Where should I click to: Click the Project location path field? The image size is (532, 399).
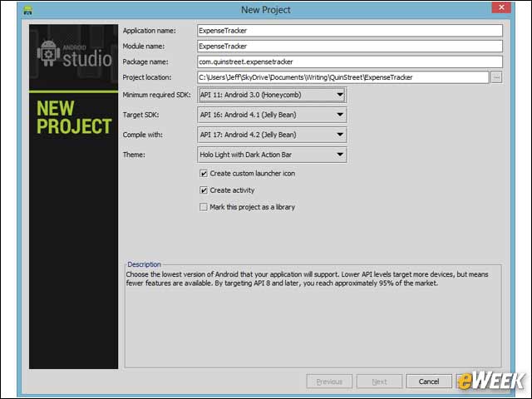coord(342,77)
